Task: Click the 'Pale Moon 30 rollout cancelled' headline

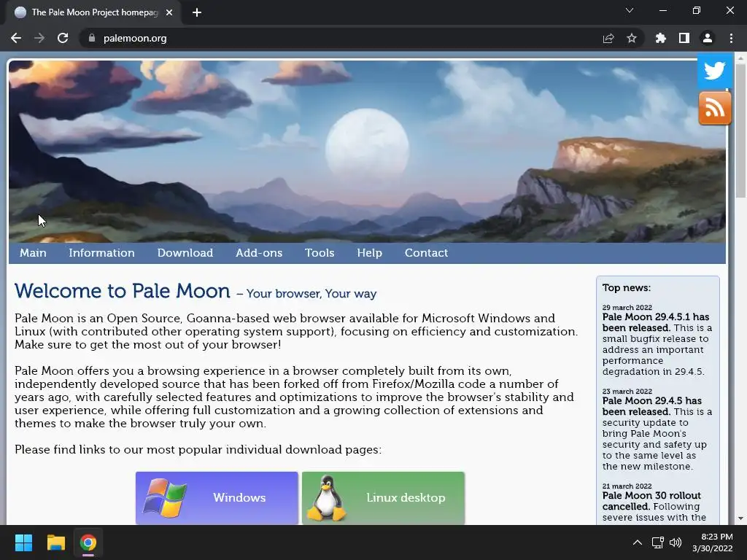Action: [x=651, y=501]
